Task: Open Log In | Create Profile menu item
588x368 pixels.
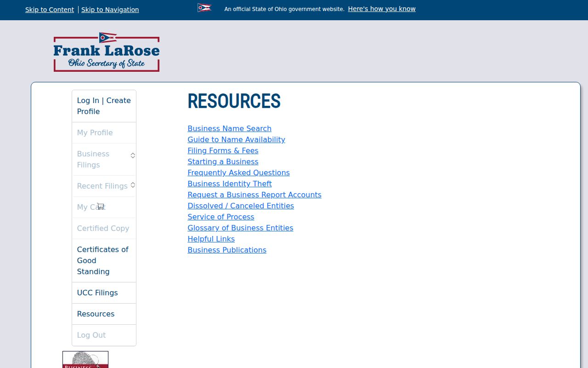Action: click(x=104, y=106)
